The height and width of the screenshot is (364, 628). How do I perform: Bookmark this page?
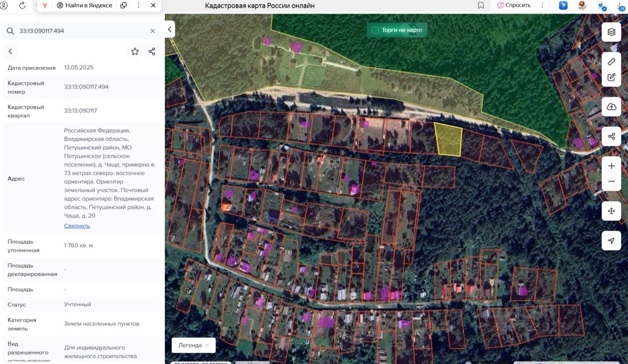[481, 5]
